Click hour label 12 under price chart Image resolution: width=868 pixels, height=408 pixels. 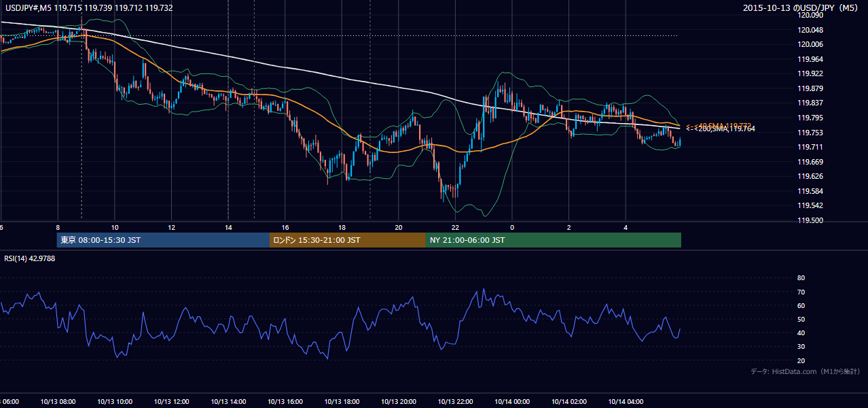[x=172, y=227]
